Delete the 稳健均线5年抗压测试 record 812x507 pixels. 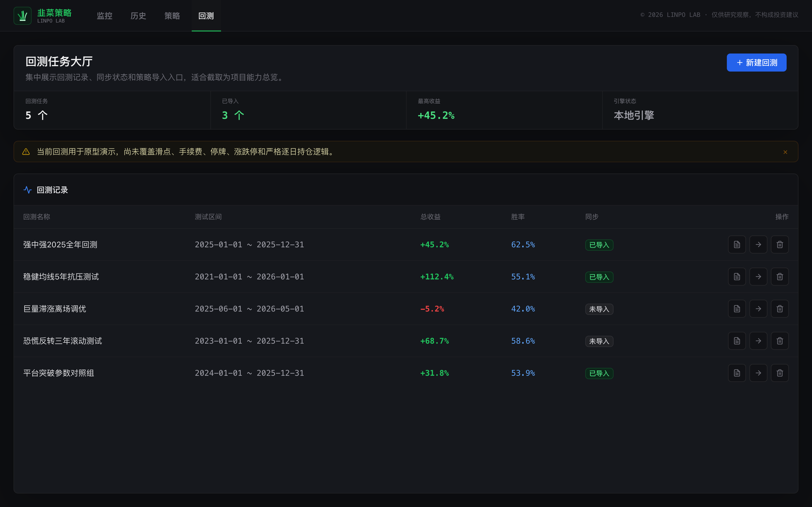pos(780,277)
